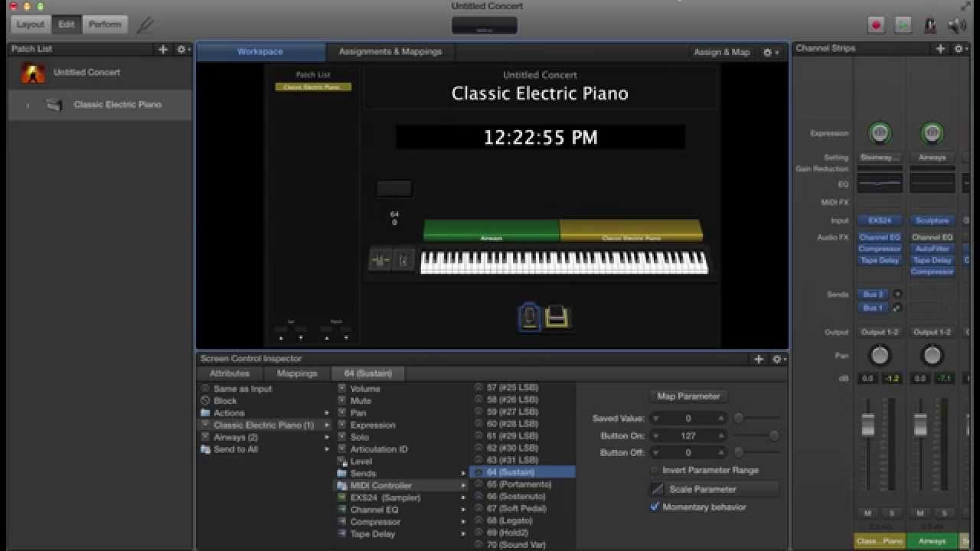The height and width of the screenshot is (551, 980).
Task: Open the Output 1-2 menu on first strip
Action: pyautogui.click(x=880, y=332)
